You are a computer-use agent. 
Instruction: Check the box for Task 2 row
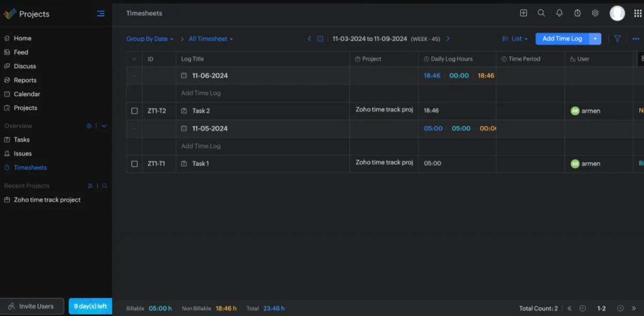tap(134, 111)
